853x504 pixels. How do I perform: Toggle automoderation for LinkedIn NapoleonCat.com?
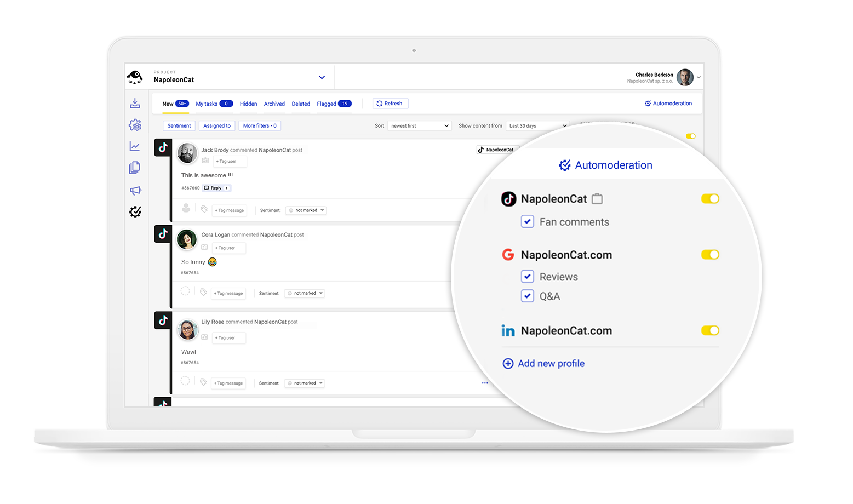coord(710,330)
